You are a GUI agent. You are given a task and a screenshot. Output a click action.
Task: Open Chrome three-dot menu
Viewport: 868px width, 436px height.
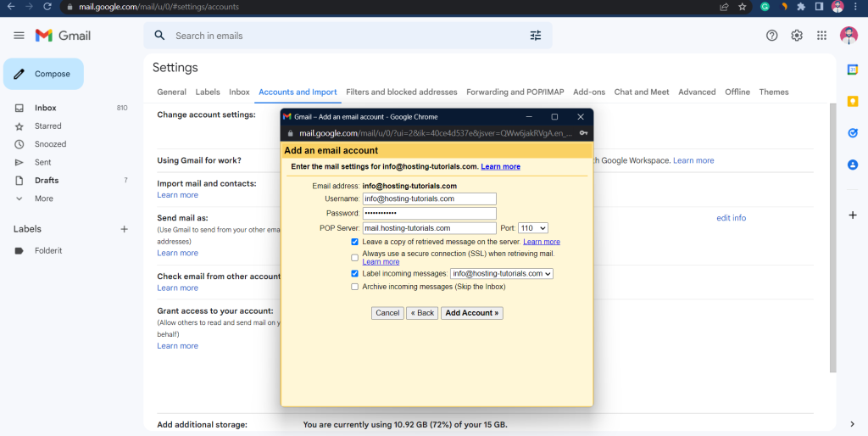click(x=856, y=7)
